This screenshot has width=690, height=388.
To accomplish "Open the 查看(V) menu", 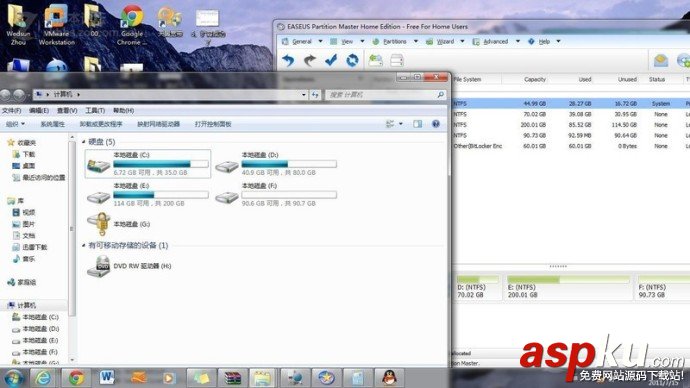I will coord(67,110).
